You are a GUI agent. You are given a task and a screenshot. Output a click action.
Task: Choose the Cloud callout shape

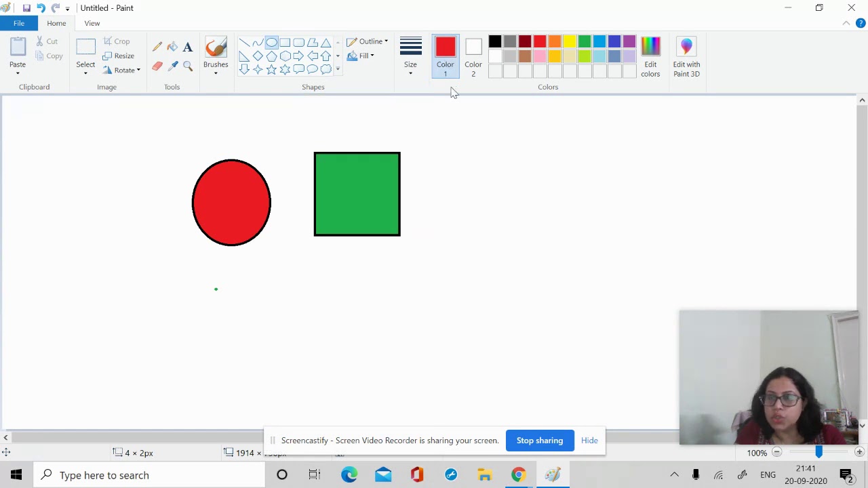coord(325,69)
